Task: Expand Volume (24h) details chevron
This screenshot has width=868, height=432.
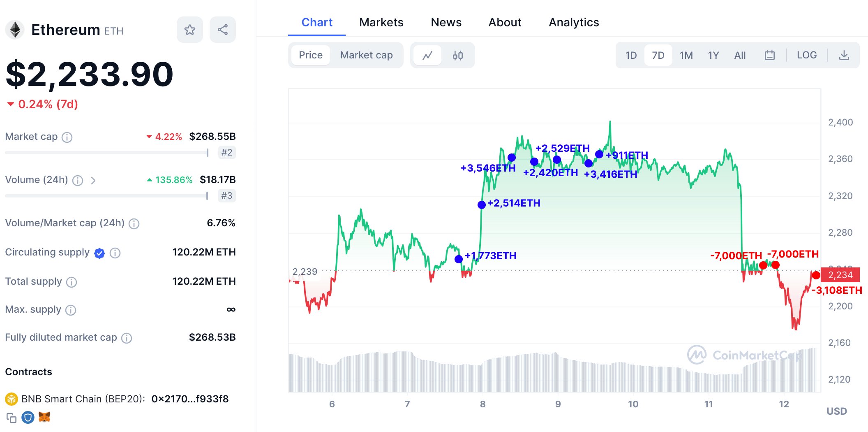Action: click(x=93, y=180)
